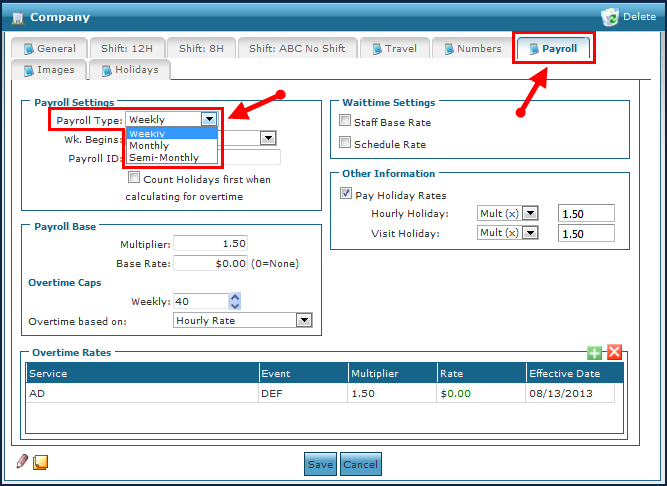Screen dimensions: 667x486
Task: Click the Company title bar icon
Action: 17,17
